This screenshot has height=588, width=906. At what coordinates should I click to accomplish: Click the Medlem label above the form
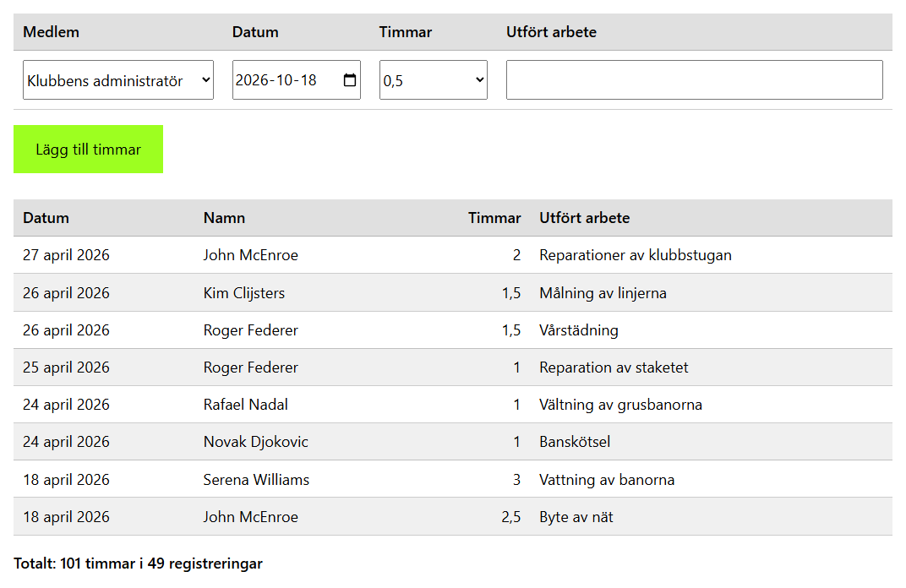point(52,32)
